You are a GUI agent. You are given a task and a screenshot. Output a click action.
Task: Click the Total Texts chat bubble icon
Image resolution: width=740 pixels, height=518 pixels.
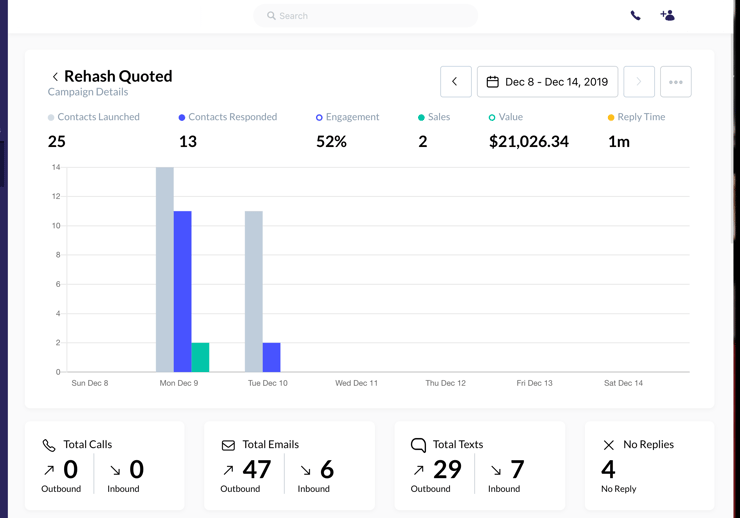(x=418, y=445)
